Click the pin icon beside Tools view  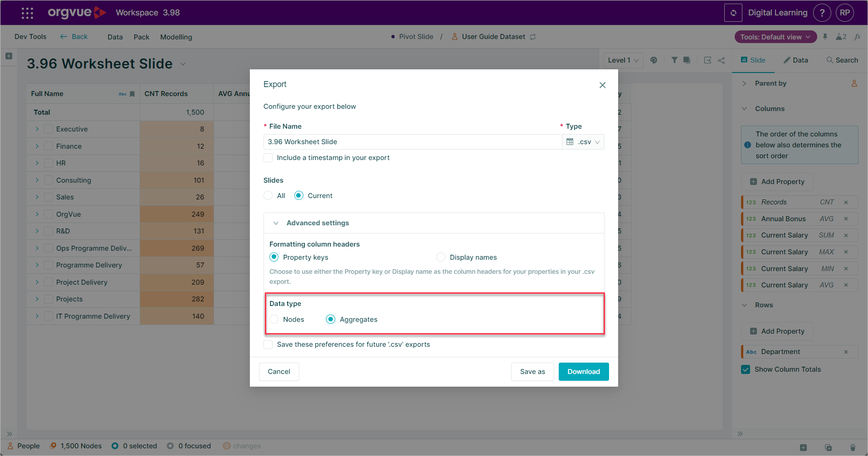[x=825, y=37]
